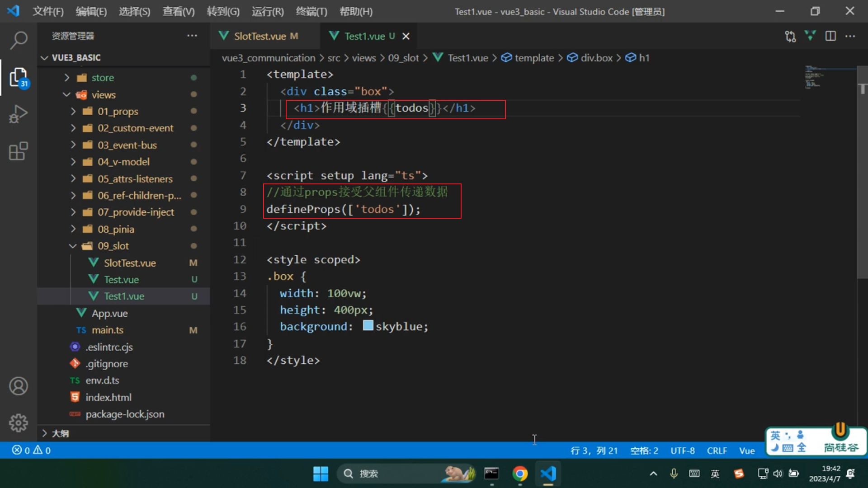Screen dimensions: 868x488
Task: Show hidden tray icons chevron
Action: tap(653, 474)
